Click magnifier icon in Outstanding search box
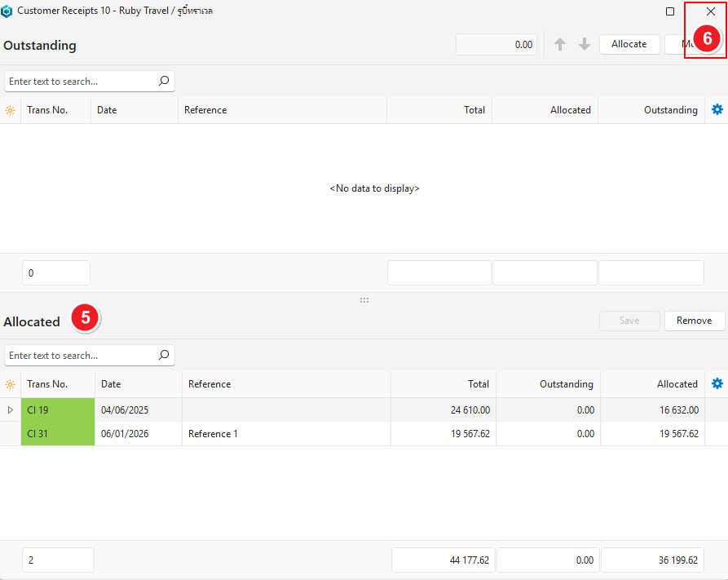The width and height of the screenshot is (728, 580). [x=164, y=81]
